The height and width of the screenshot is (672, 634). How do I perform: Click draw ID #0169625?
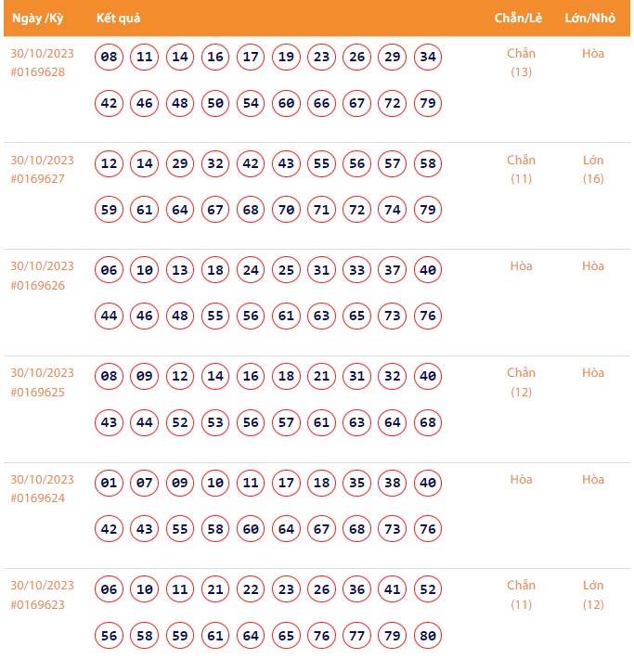[38, 392]
